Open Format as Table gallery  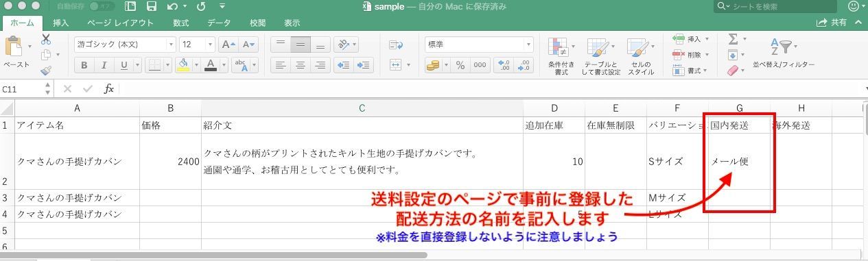coord(600,55)
